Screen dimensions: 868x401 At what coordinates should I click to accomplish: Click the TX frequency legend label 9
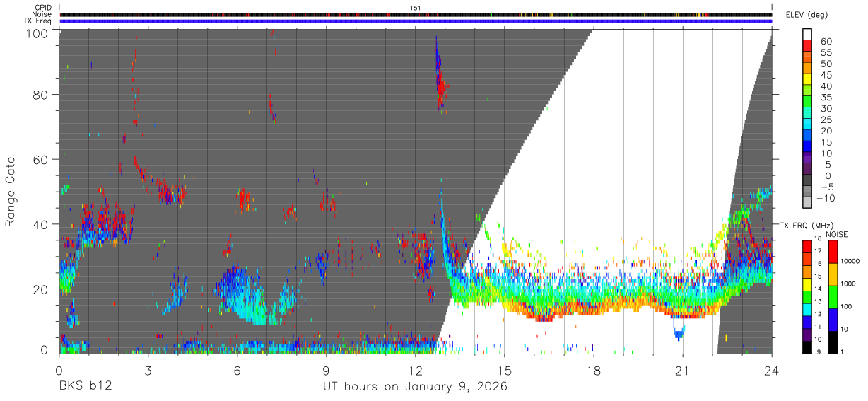[x=819, y=352]
